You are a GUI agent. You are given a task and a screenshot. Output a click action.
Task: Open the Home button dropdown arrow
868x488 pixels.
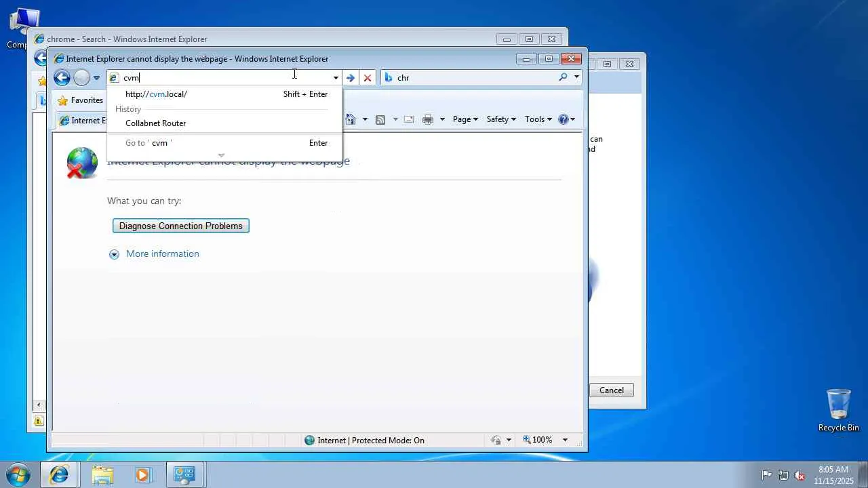point(365,119)
